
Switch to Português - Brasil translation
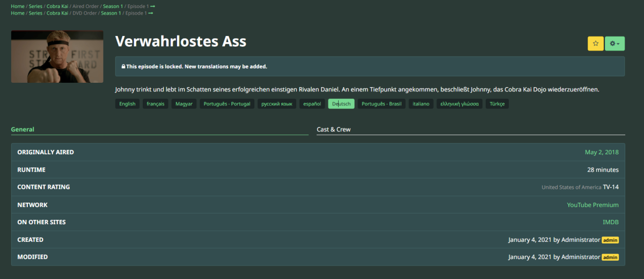point(382,104)
